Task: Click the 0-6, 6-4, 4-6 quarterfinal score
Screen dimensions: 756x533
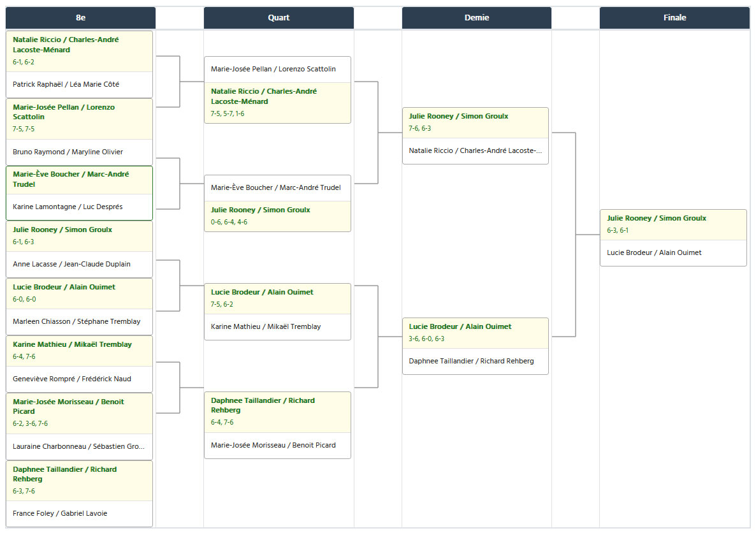Action: (229, 223)
